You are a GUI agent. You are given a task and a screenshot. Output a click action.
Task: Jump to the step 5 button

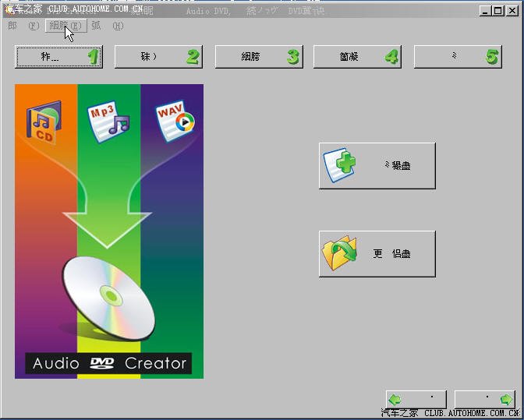457,57
